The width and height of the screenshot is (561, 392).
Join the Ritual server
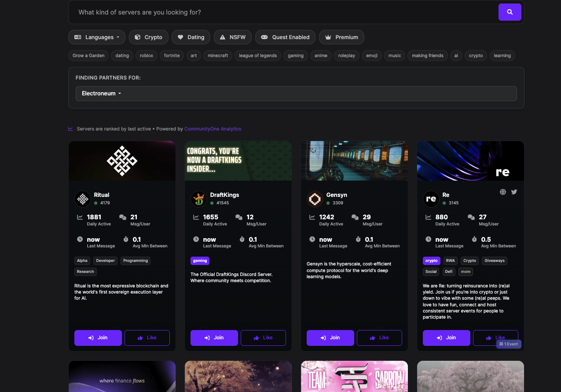coord(98,338)
